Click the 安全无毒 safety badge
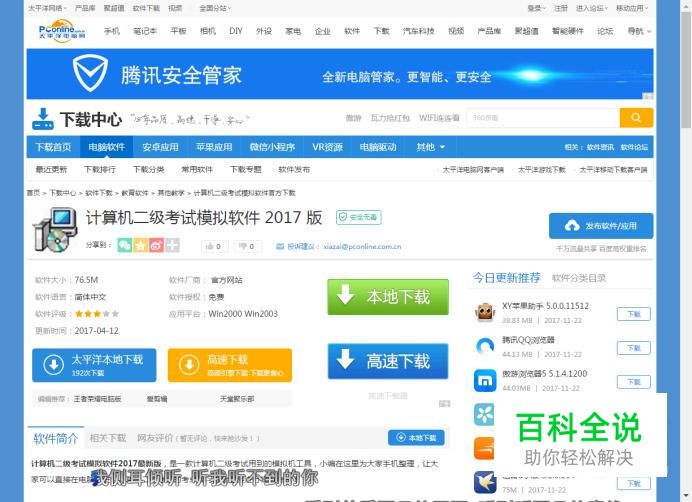The height and width of the screenshot is (502, 692). pyautogui.click(x=358, y=217)
